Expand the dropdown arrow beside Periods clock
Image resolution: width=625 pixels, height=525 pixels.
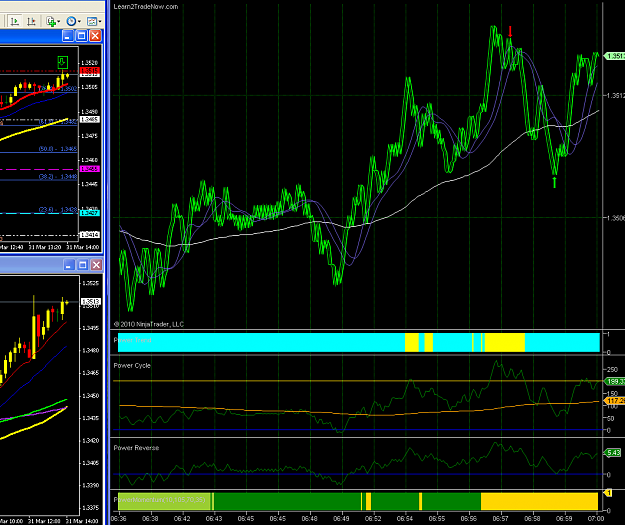coord(79,22)
